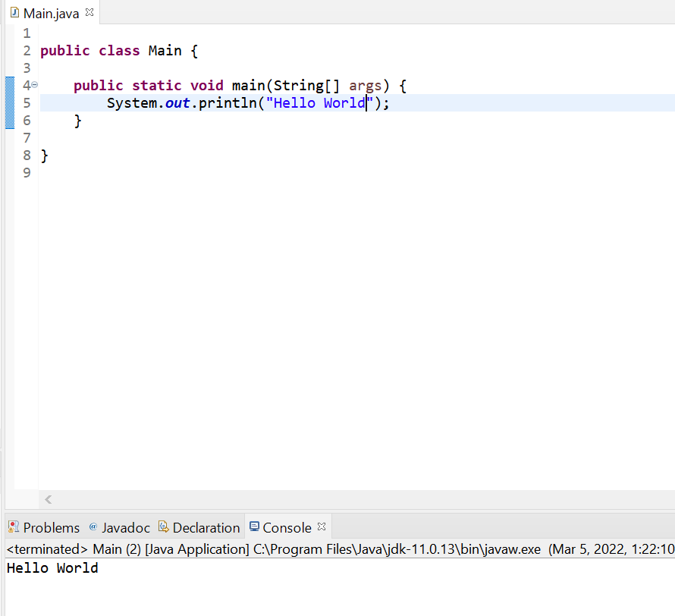Viewport: 675px width, 616px height.
Task: Select the Console view tab
Action: [287, 527]
